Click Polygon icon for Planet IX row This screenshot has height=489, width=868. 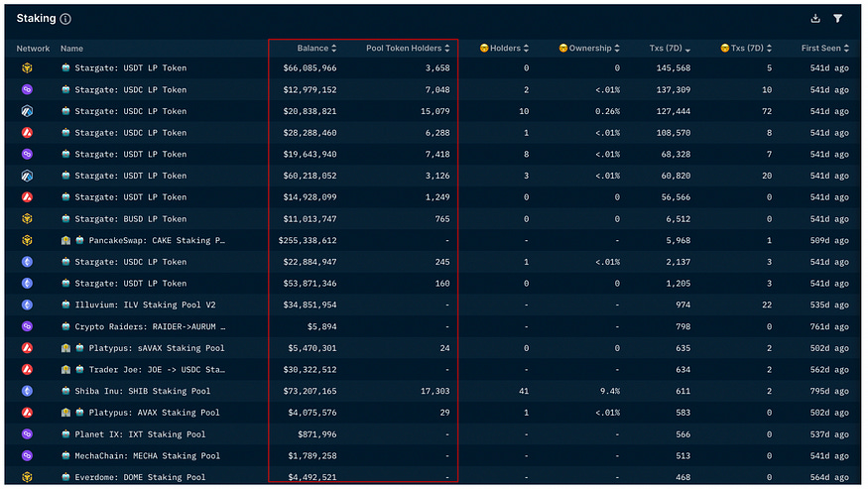27,434
